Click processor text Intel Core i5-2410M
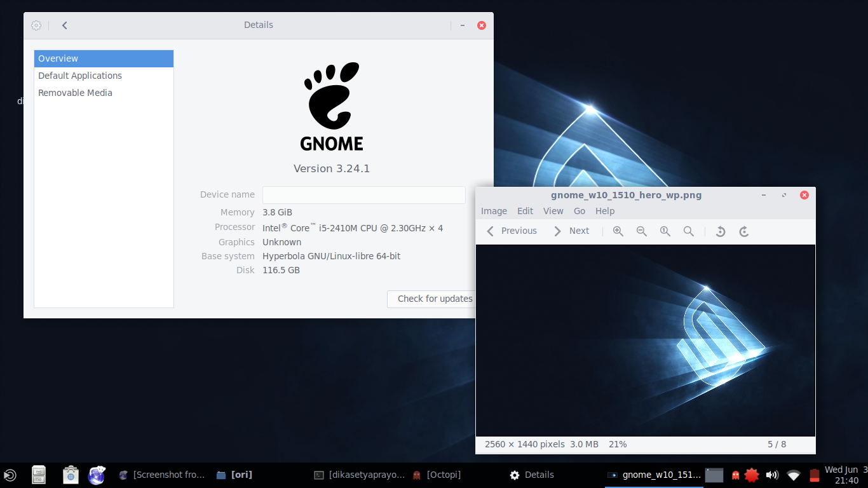868x488 pixels. tap(353, 227)
